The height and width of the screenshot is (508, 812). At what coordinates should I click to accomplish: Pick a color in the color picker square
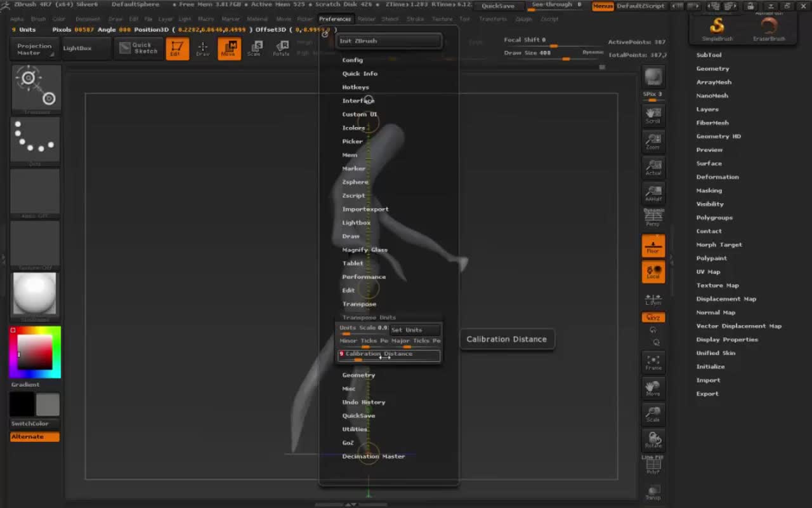click(35, 352)
